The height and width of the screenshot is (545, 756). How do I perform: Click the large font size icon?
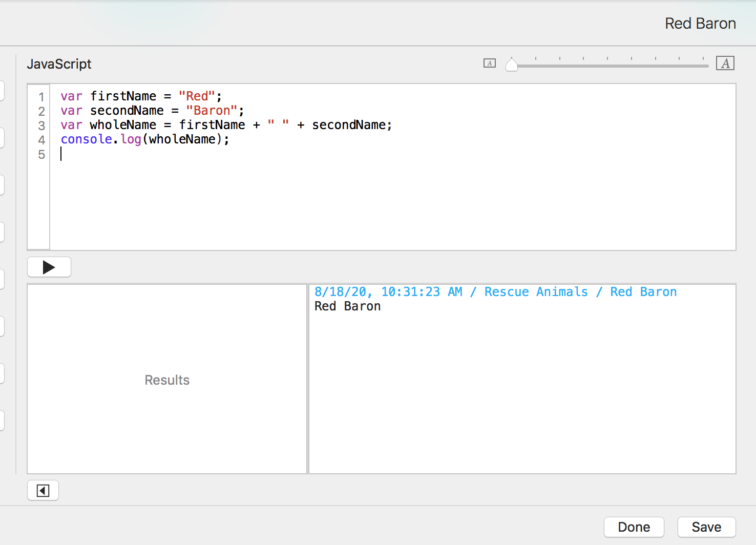725,64
